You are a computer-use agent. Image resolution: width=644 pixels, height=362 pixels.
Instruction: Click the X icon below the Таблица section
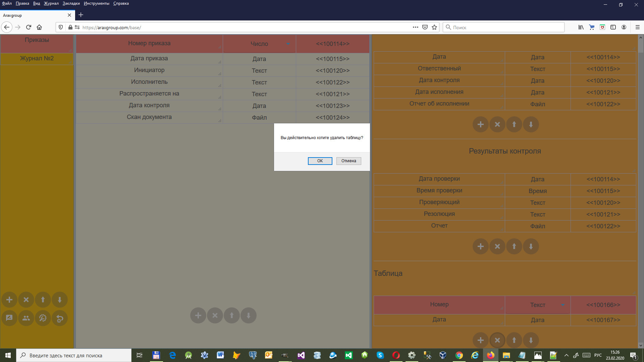click(x=497, y=340)
